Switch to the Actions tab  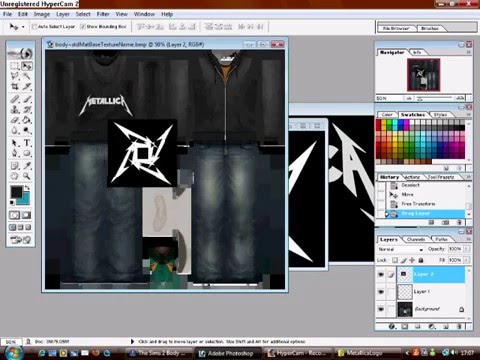pos(412,177)
